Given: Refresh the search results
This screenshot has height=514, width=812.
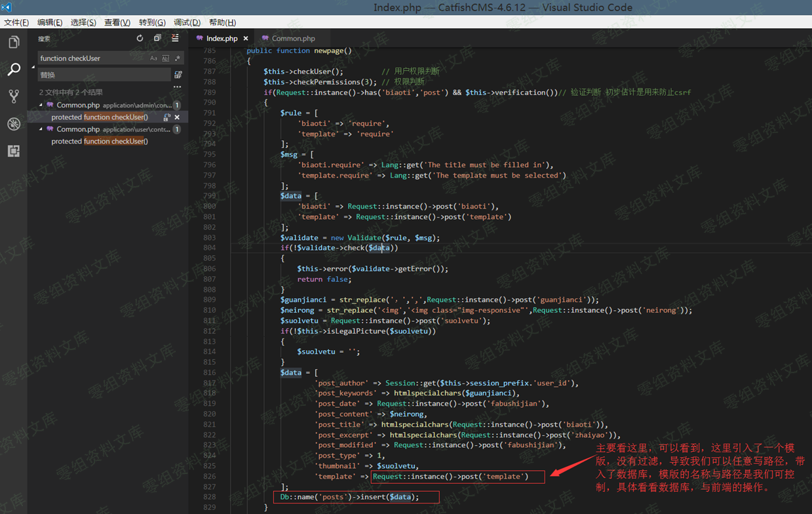Looking at the screenshot, I should pyautogui.click(x=140, y=39).
